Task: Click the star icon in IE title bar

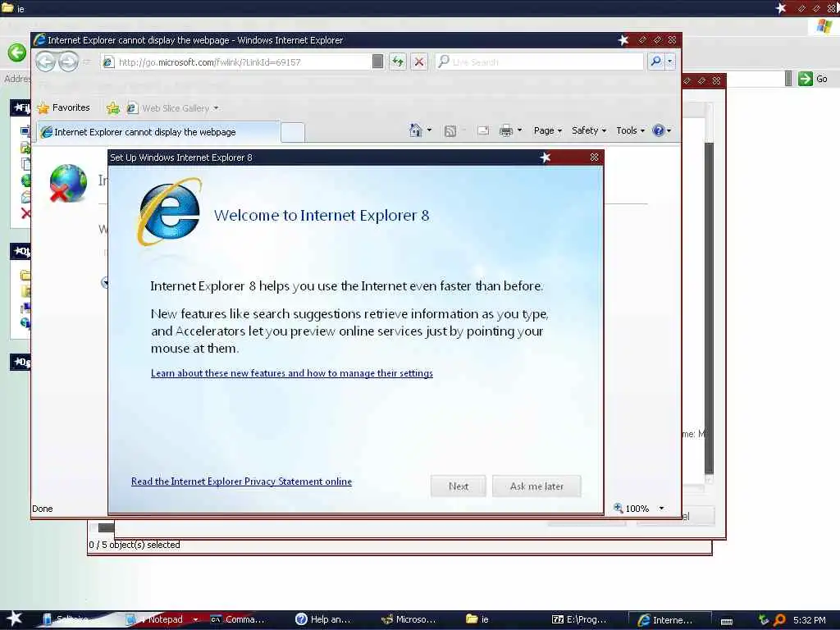Action: point(623,39)
